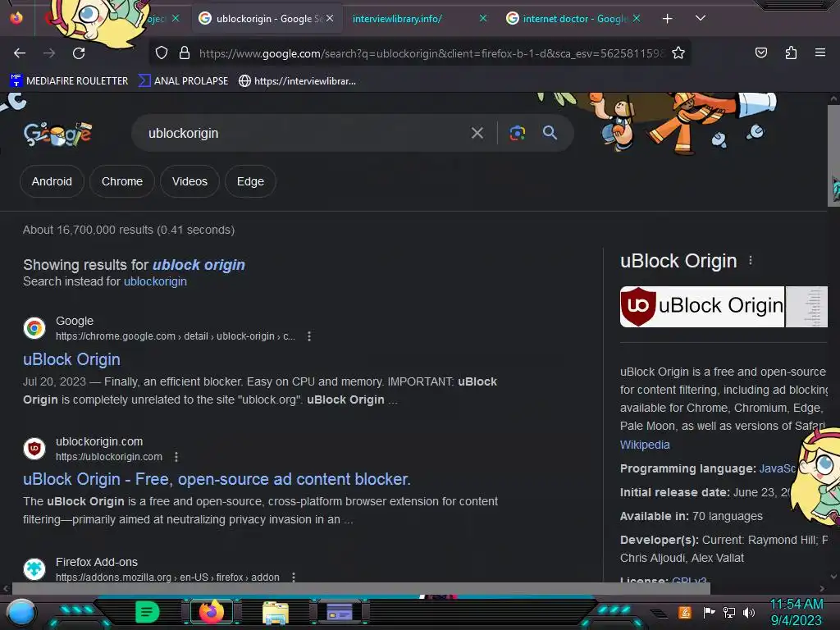The height and width of the screenshot is (630, 840).
Task: Click the padlock site security icon
Action: [185, 53]
